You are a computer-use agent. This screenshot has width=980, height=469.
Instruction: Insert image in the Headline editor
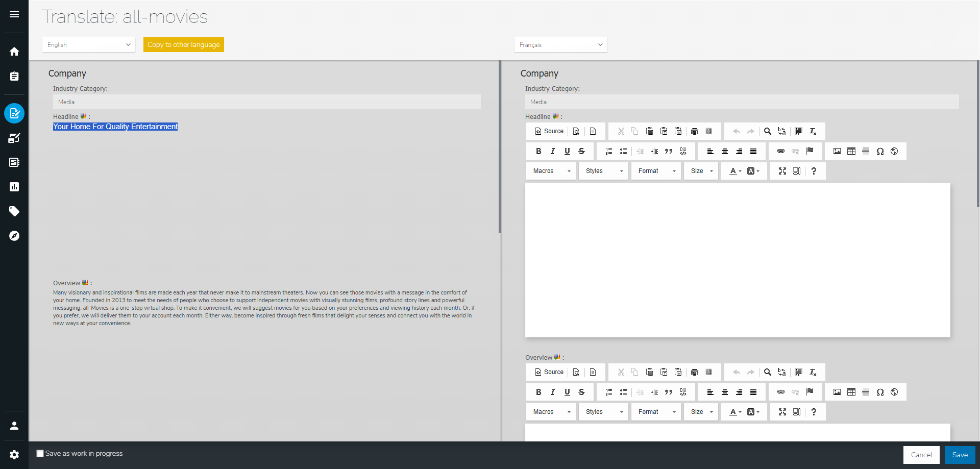coord(837,151)
